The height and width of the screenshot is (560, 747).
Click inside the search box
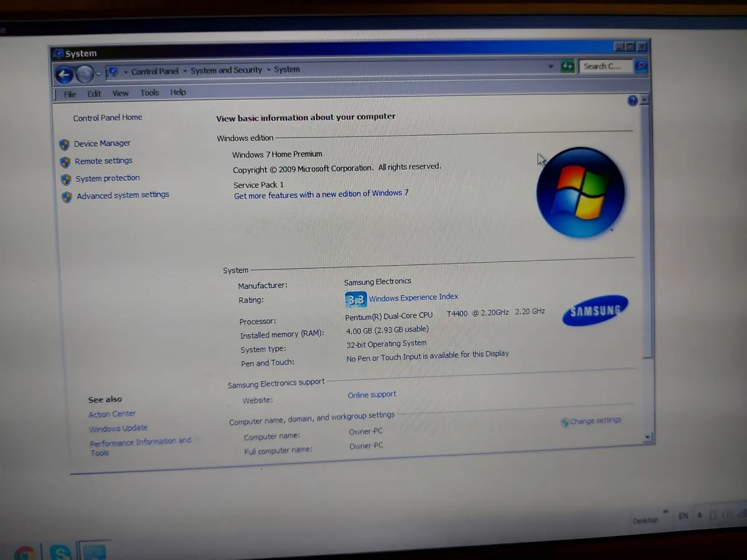(605, 65)
